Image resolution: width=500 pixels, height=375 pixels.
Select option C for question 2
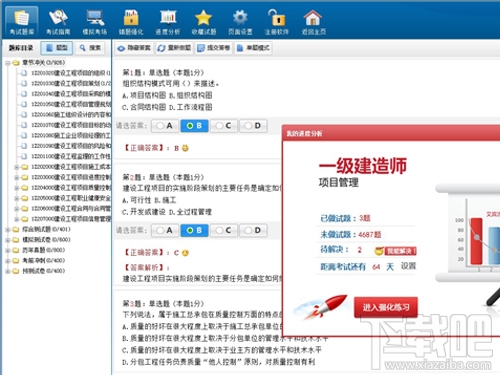224,230
